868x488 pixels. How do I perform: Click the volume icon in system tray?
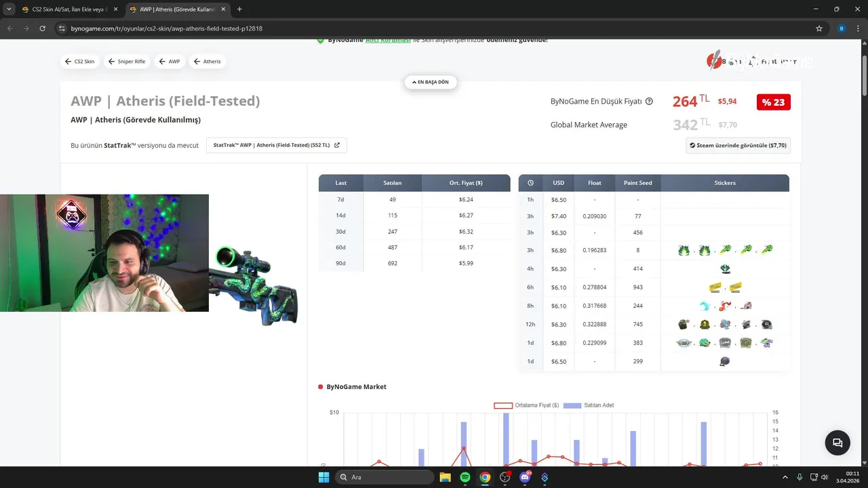tap(825, 477)
